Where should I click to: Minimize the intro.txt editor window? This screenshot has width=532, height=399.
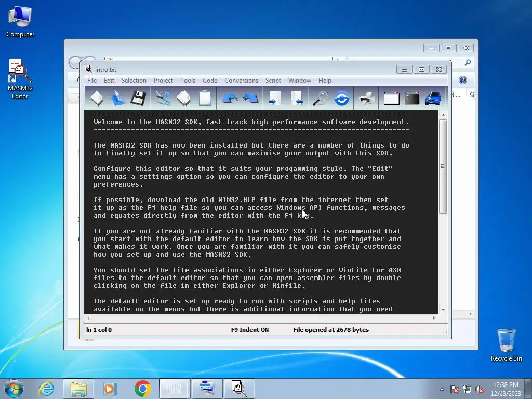coord(404,70)
